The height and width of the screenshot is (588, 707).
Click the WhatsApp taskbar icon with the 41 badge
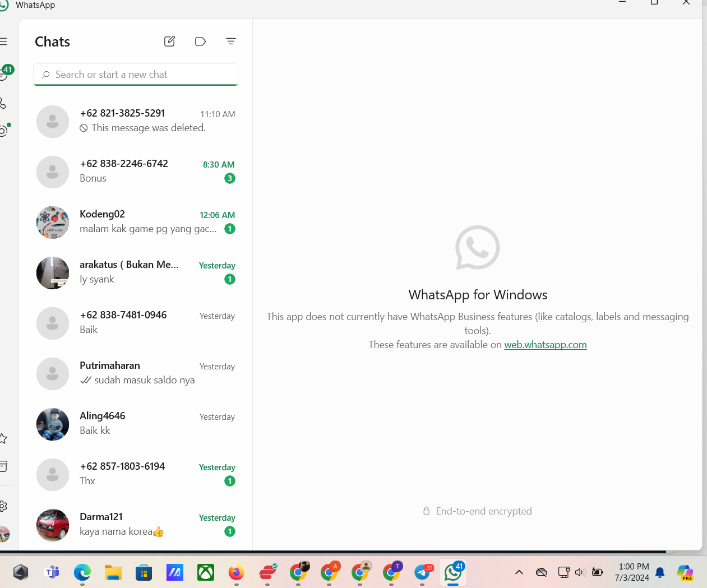[x=453, y=572]
